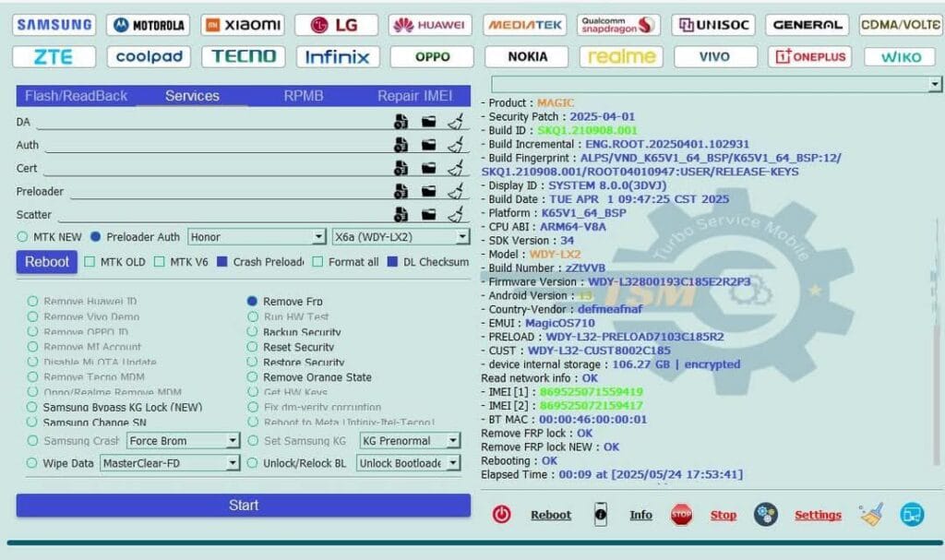Click the red Stop link
945x560 pixels.
point(724,515)
